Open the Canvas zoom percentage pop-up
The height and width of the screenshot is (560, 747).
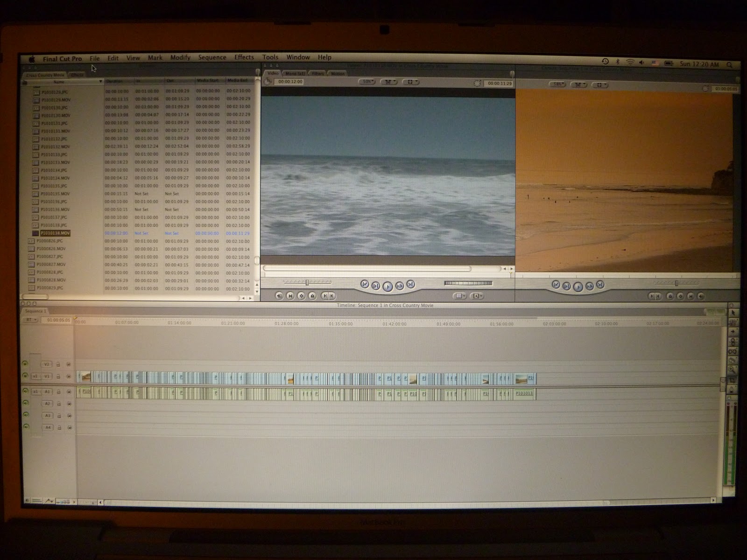click(x=558, y=84)
